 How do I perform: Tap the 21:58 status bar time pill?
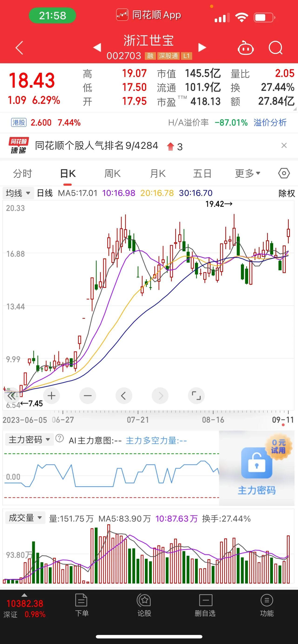click(52, 16)
